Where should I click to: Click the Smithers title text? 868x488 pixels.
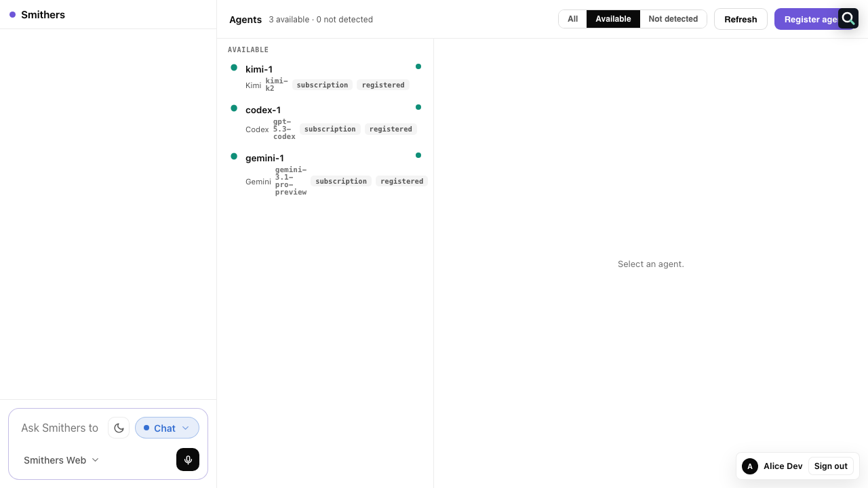[x=43, y=14]
